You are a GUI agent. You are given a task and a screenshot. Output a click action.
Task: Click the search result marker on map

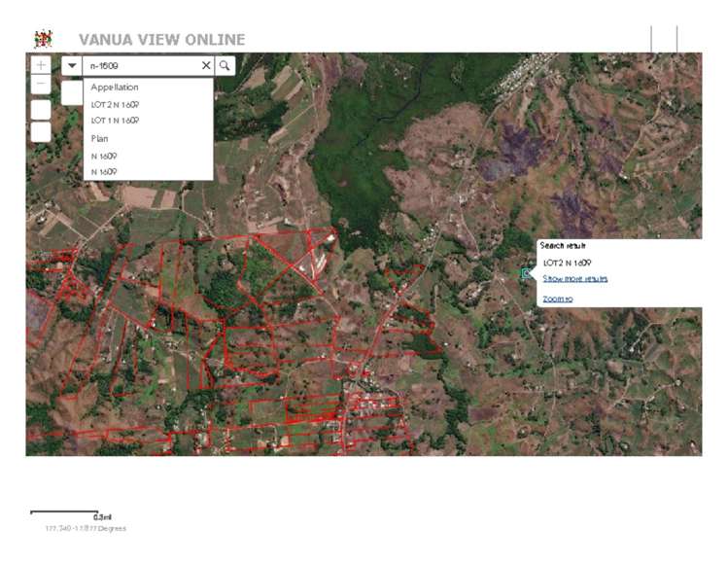[526, 274]
